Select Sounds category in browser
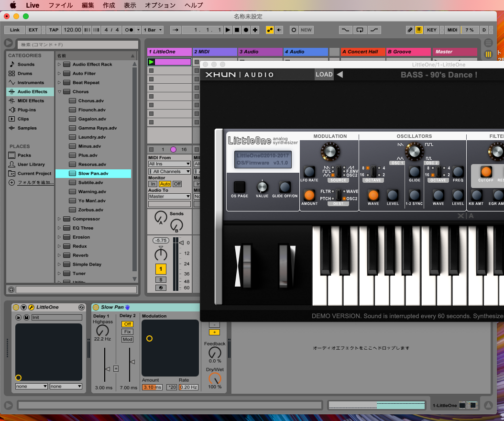 (26, 64)
